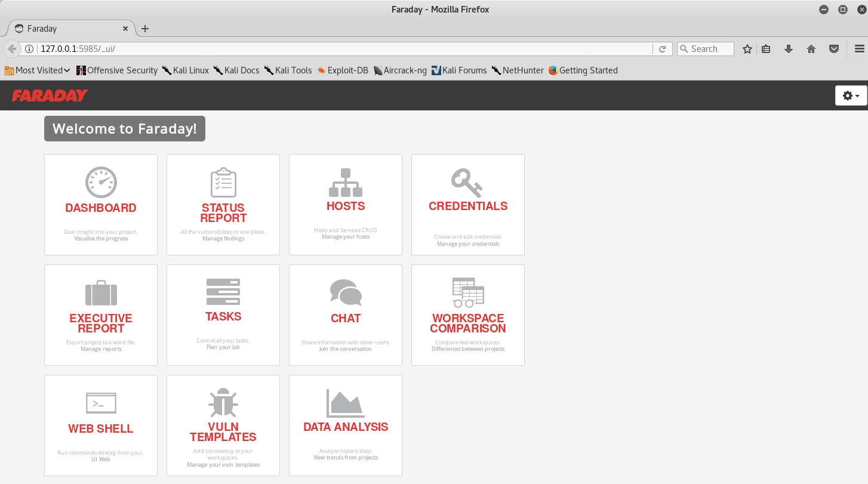Click the Firefox Search box

[705, 49]
